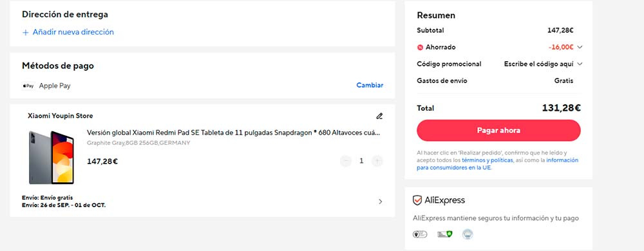Click the Apple Pay logo icon
The image size is (644, 251).
pyautogui.click(x=28, y=86)
